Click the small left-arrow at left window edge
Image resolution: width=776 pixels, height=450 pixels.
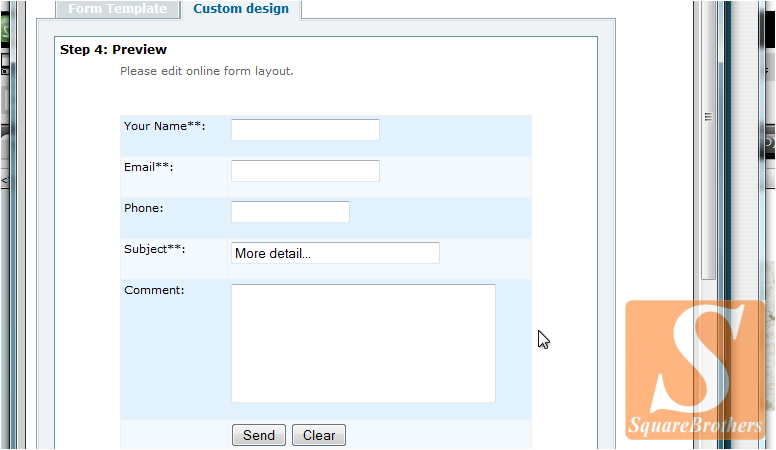click(x=4, y=181)
